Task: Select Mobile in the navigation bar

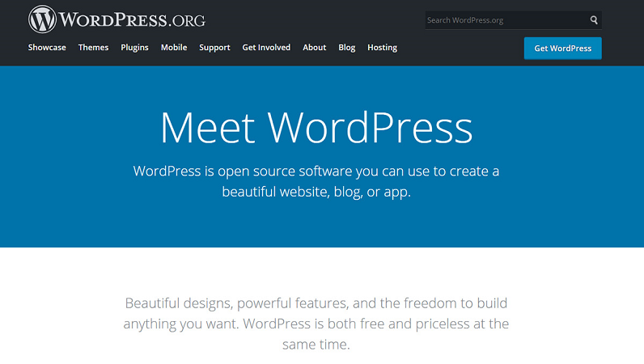Action: pyautogui.click(x=174, y=48)
